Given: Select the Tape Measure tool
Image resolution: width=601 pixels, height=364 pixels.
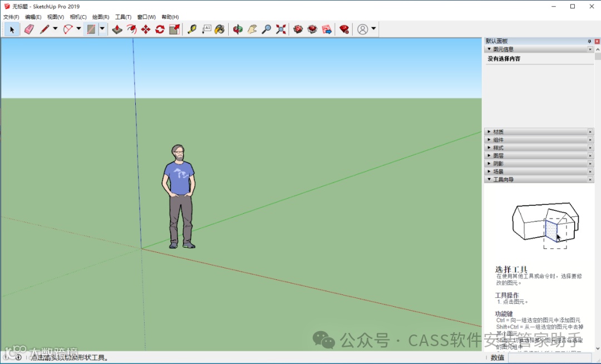Looking at the screenshot, I should [x=192, y=29].
